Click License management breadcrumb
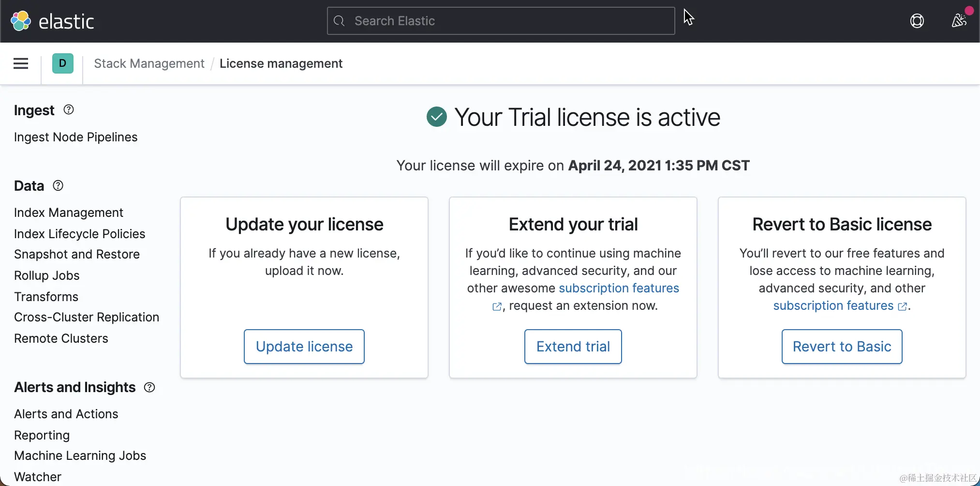The image size is (980, 486). tap(281, 63)
